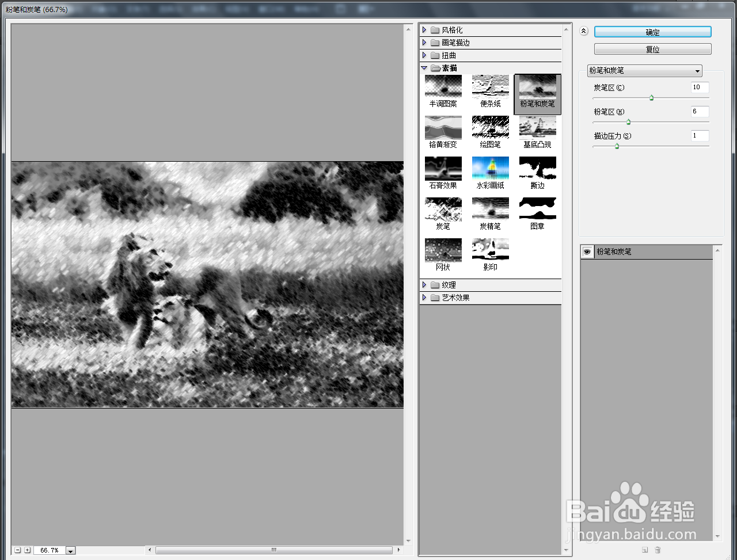
Task: Click the 艺术效果 folder icon
Action: [435, 298]
